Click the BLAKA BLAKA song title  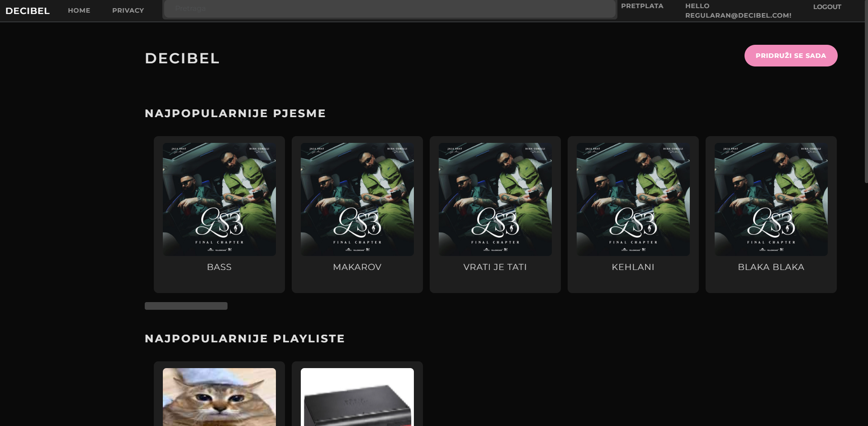point(771,267)
